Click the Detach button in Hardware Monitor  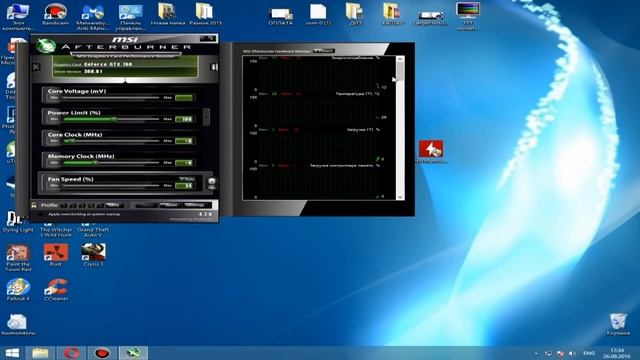coord(324,51)
